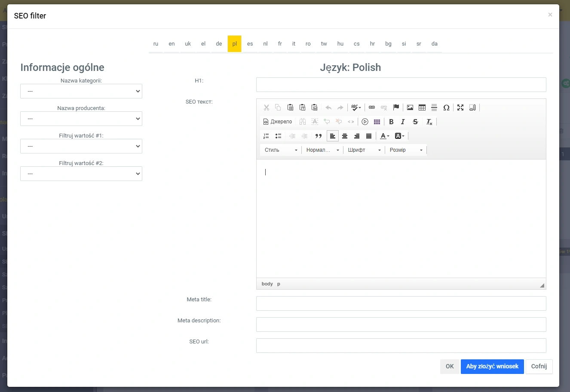Screen dimensions: 570x392
Task: Select the de language tab
Action: pyautogui.click(x=219, y=44)
